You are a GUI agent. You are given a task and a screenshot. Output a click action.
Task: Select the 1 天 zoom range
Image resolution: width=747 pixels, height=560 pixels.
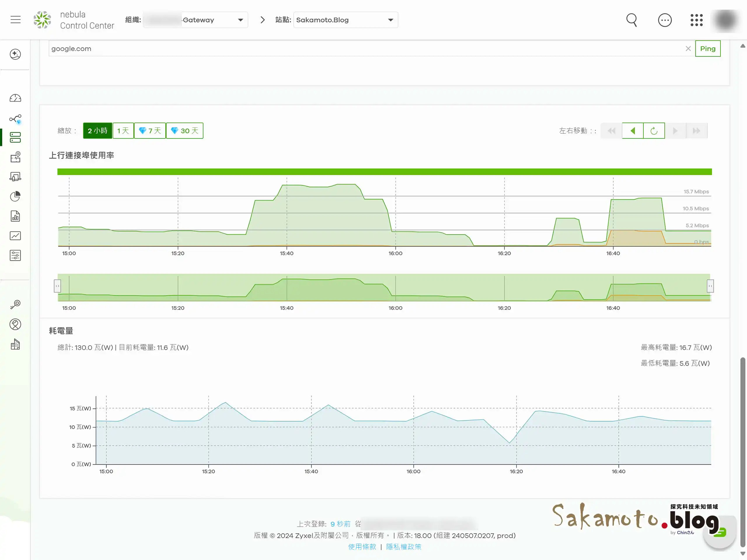123,131
